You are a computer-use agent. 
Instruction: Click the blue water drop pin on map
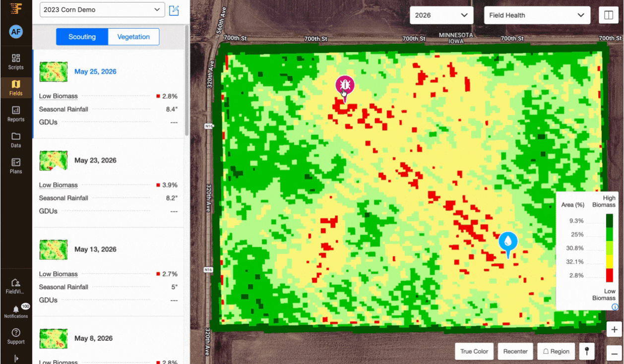[508, 242]
